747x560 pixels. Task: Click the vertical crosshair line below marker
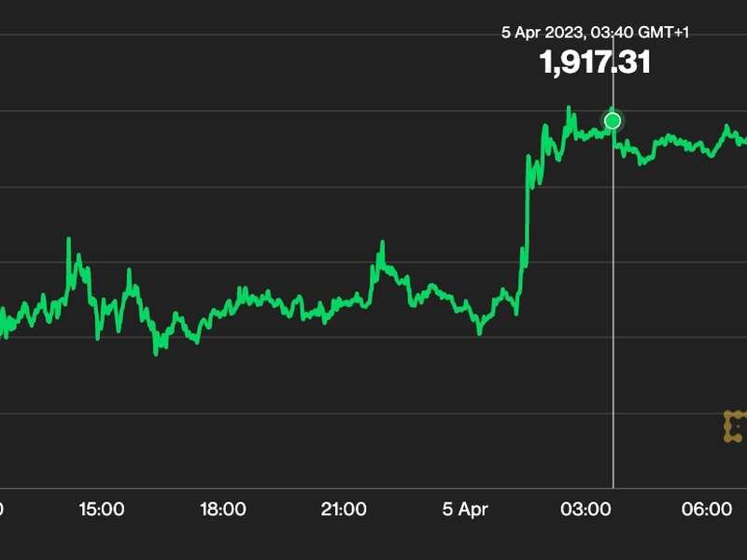pyautogui.click(x=613, y=308)
